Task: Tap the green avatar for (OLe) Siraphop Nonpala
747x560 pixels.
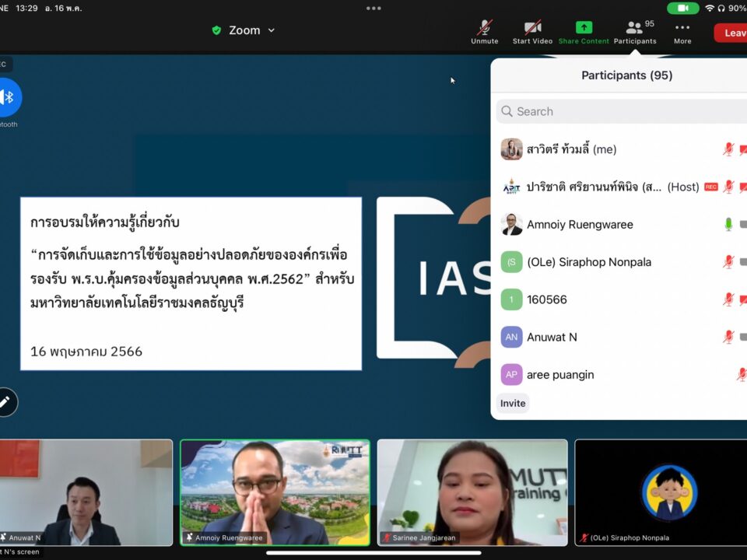Action: tap(512, 262)
